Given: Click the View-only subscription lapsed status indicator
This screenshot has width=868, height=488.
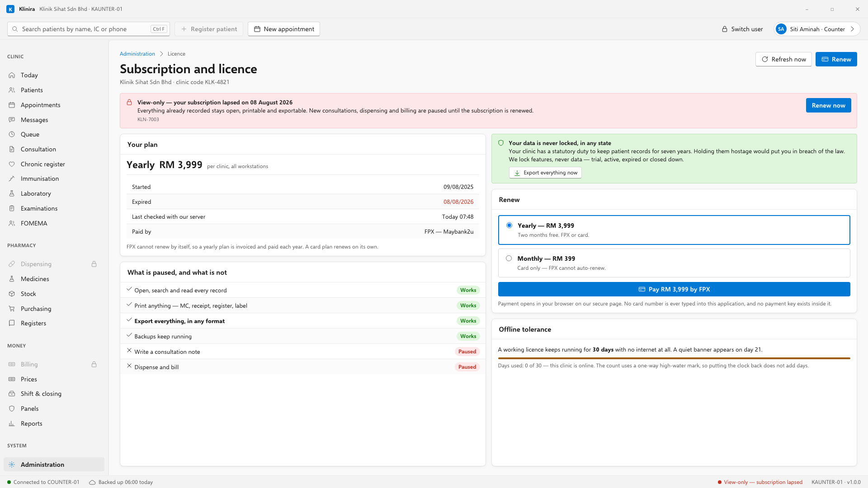Looking at the screenshot, I should (x=760, y=482).
